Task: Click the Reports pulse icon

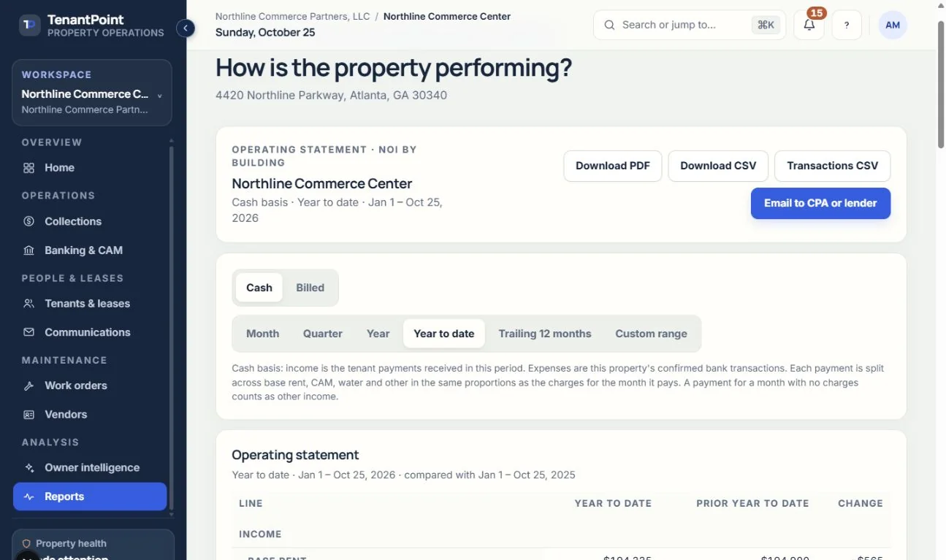Action: coord(29,496)
